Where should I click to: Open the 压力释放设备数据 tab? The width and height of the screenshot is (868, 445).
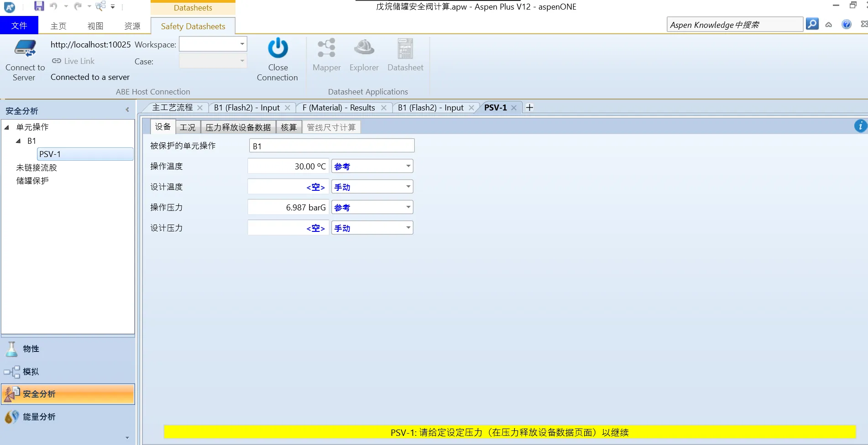pos(238,127)
